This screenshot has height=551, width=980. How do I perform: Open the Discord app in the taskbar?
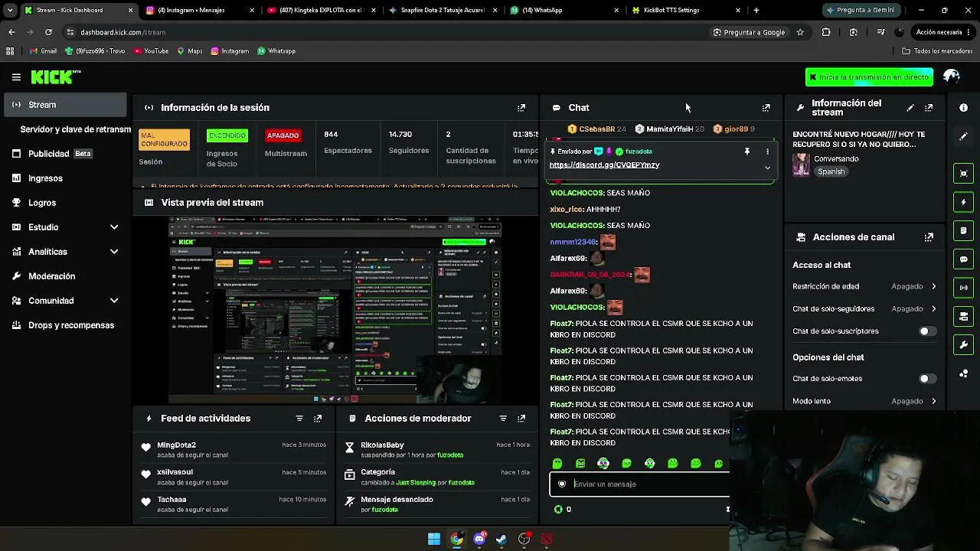pos(479,540)
